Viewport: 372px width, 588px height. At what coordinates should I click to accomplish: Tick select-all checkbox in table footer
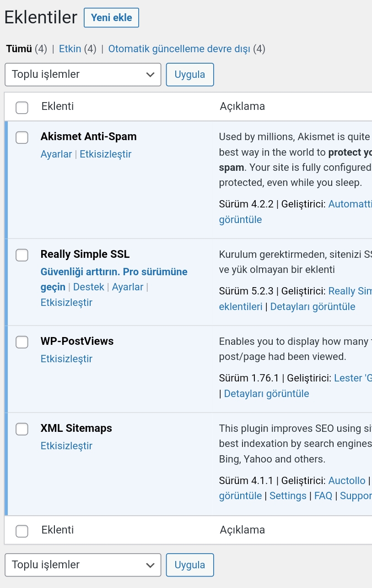tap(22, 531)
